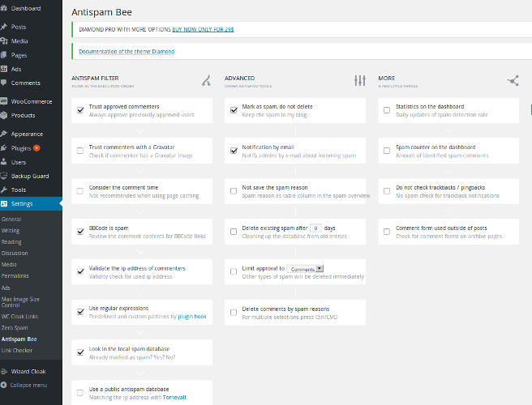Viewport: 532px width, 405px height.
Task: Open Discussion settings
Action: (15, 254)
